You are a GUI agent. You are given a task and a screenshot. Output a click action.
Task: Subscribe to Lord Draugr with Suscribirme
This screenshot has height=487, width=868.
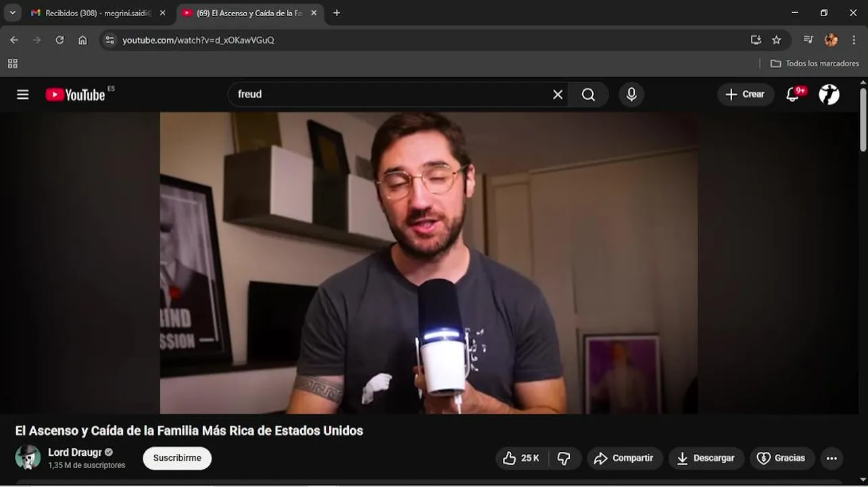[x=177, y=458]
